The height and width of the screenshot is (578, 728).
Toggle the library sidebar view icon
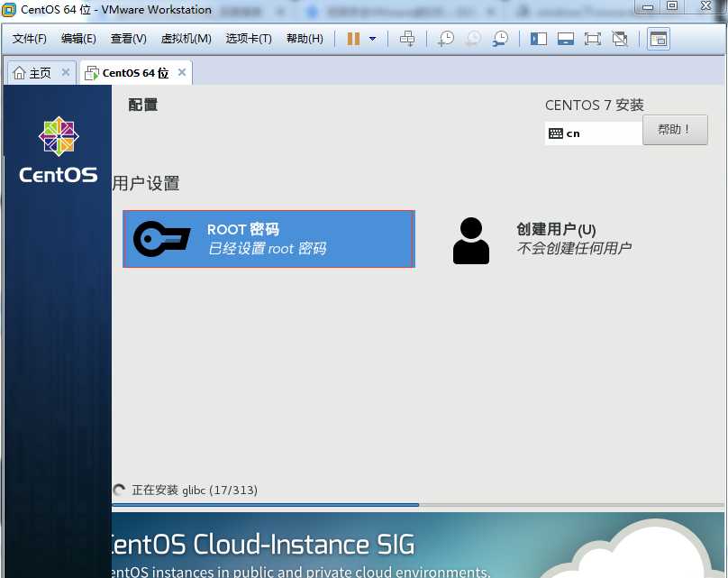point(539,39)
